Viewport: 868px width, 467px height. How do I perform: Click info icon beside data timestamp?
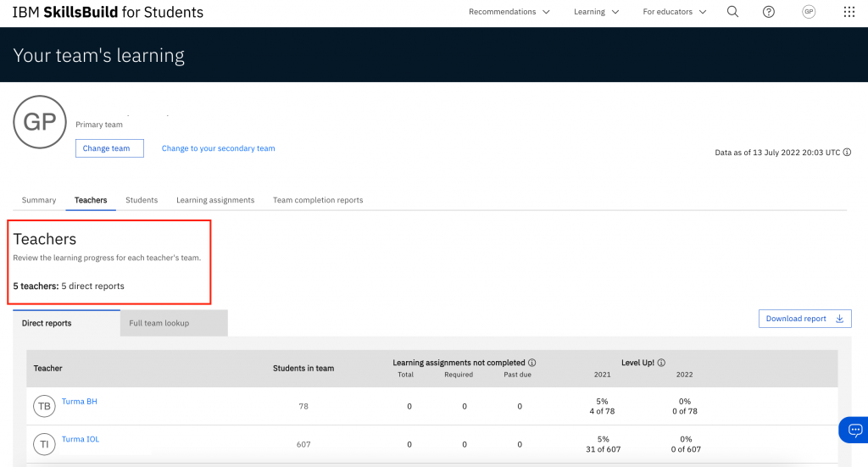847,153
